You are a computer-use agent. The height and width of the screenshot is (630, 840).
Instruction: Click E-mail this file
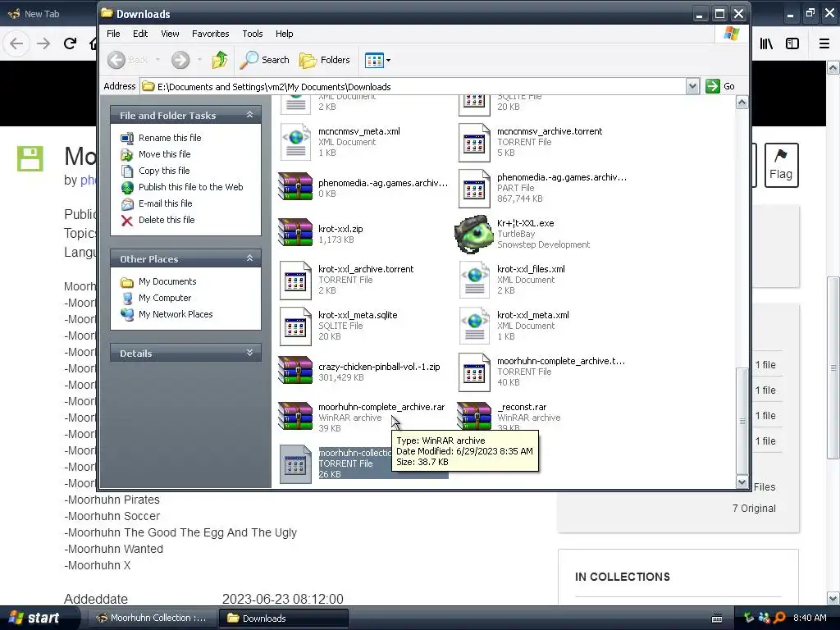coord(165,203)
